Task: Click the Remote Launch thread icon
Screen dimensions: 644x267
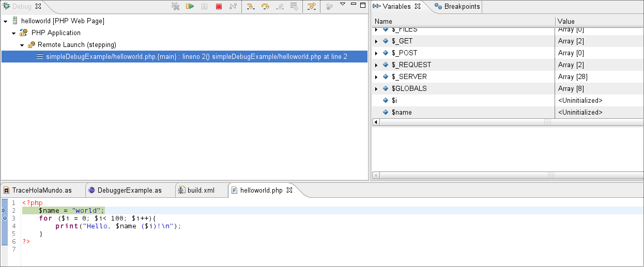Action: tap(32, 45)
